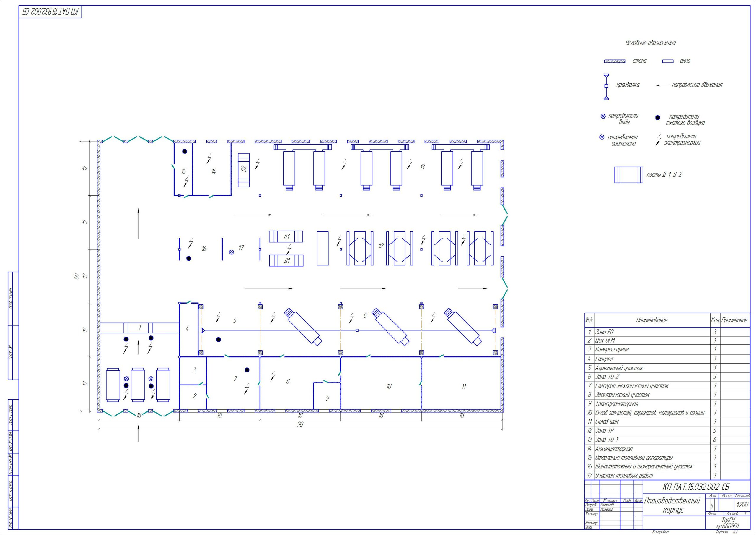Image resolution: width=756 pixels, height=535 pixels.
Task: Click the acetylene consumers double-circle legend symbol
Action: (x=602, y=137)
